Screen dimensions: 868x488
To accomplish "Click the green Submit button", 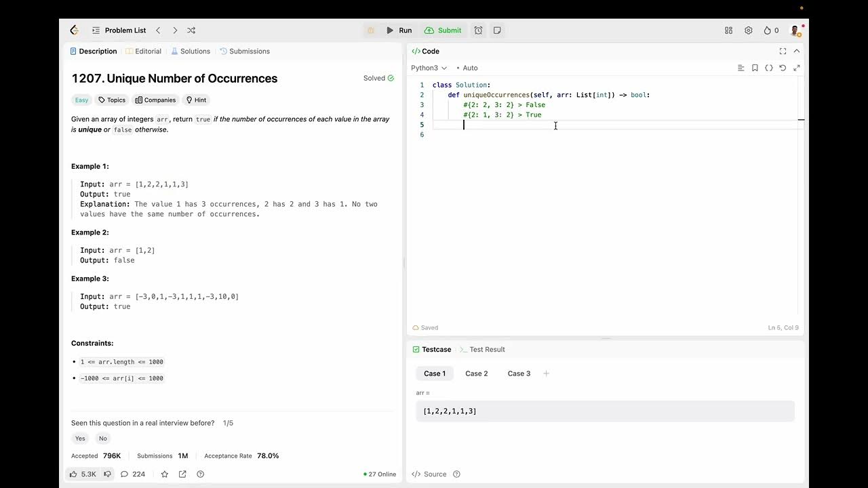I will [x=443, y=30].
